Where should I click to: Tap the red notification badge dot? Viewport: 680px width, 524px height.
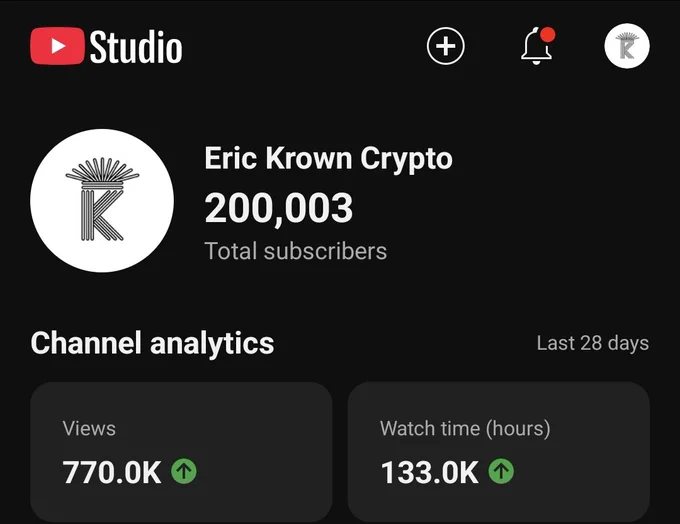coord(548,35)
